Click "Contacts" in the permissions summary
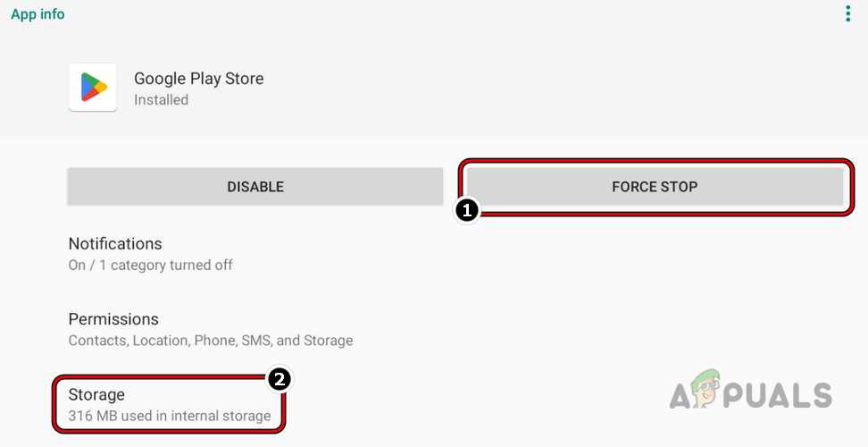This screenshot has height=447, width=868. [97, 341]
